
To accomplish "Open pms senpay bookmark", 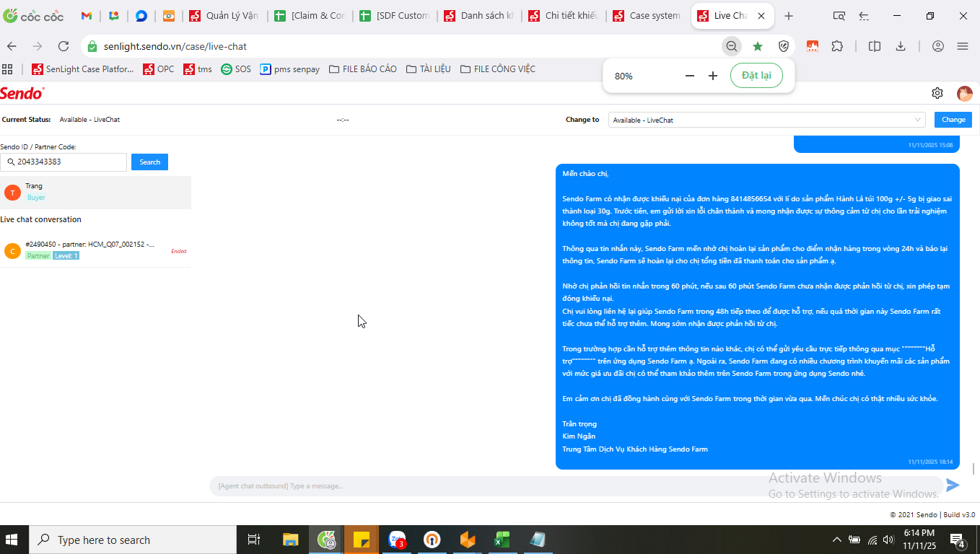I will coord(290,69).
